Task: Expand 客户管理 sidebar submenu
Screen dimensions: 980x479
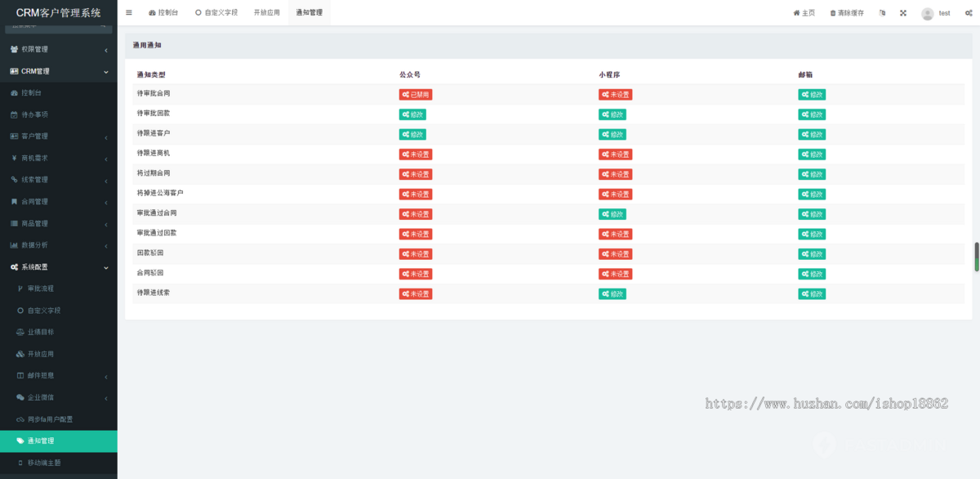Action: coord(57,137)
